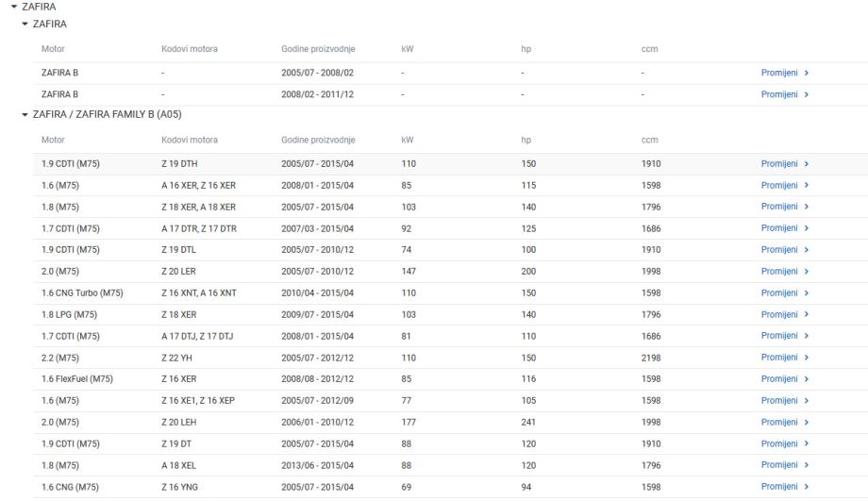The image size is (868, 501).
Task: Click the kW value '147'
Action: coord(409,272)
